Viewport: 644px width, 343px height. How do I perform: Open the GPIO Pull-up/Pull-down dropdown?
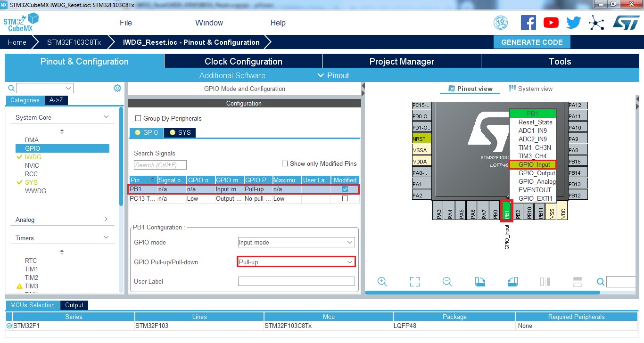[x=296, y=262]
